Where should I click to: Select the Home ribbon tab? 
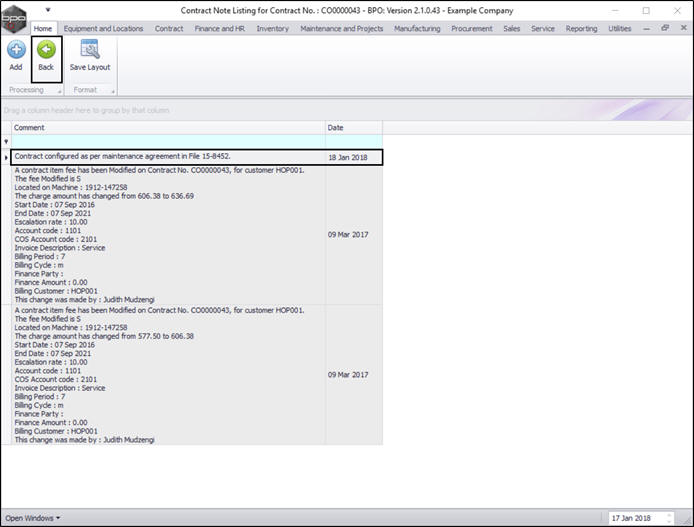[43, 28]
